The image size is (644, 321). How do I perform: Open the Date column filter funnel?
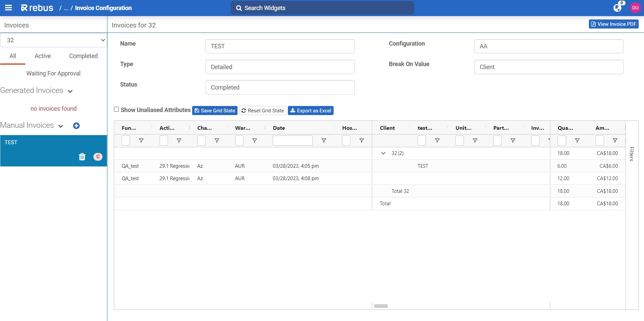(x=324, y=141)
